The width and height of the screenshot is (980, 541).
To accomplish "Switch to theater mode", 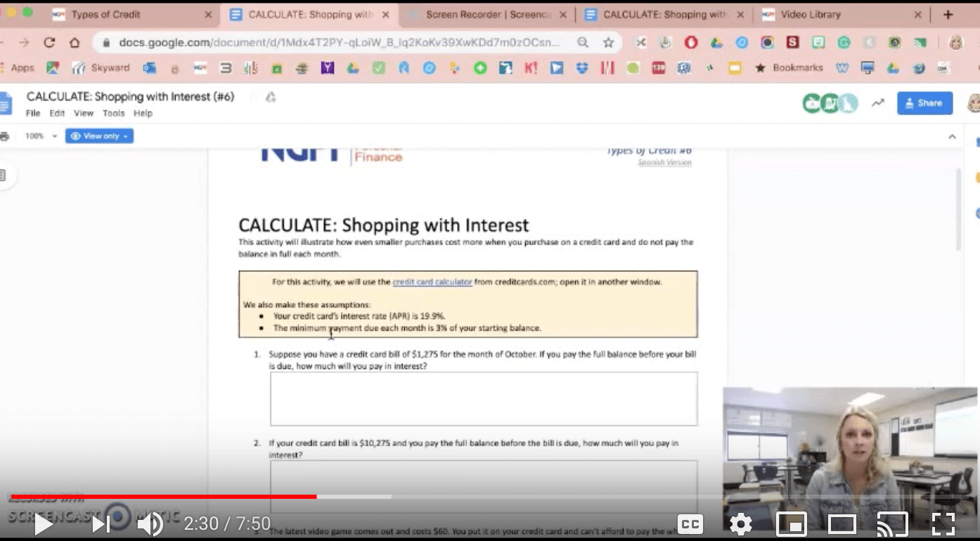I will click(842, 523).
